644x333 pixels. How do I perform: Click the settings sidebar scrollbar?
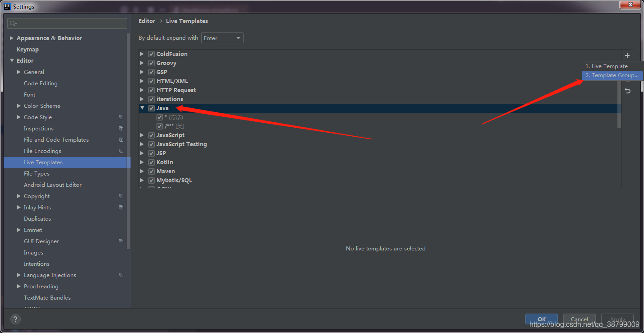click(x=129, y=141)
